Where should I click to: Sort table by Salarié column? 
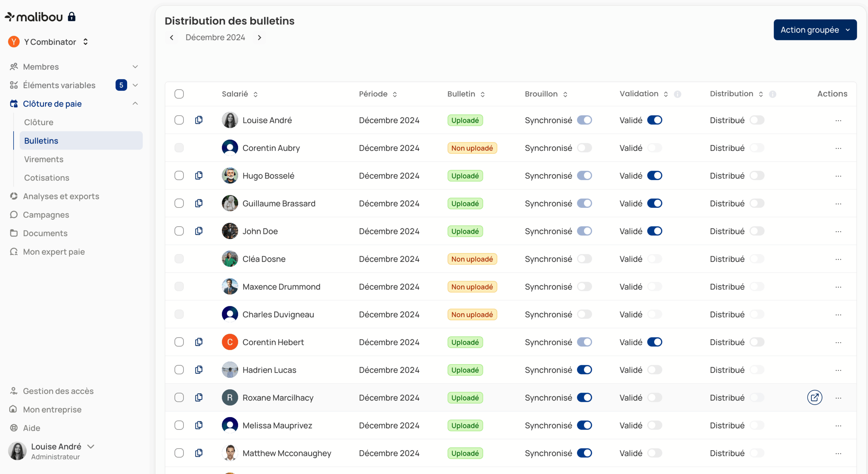click(255, 94)
